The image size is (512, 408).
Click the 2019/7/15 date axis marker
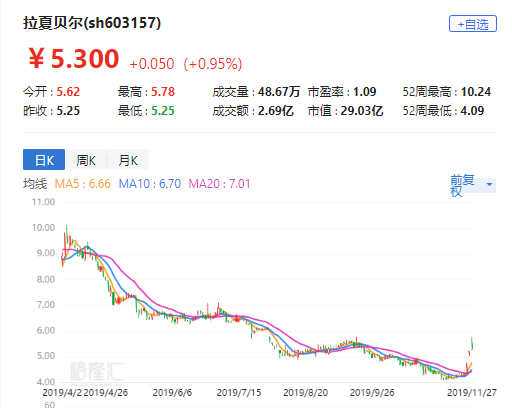[x=239, y=392]
